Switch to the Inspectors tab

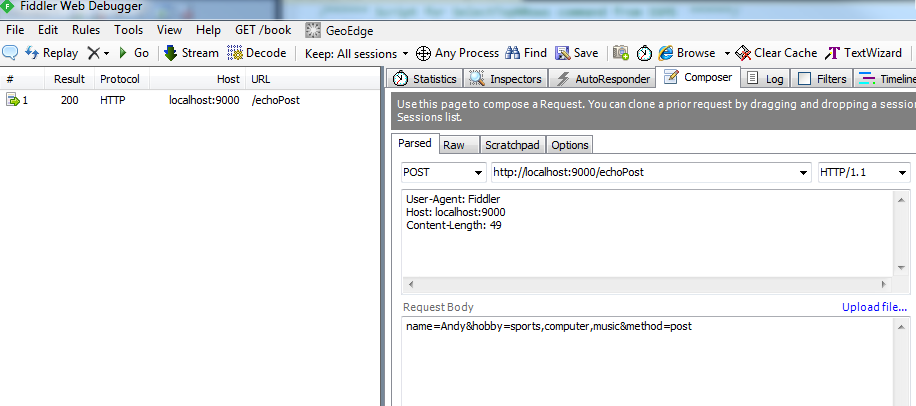[506, 78]
